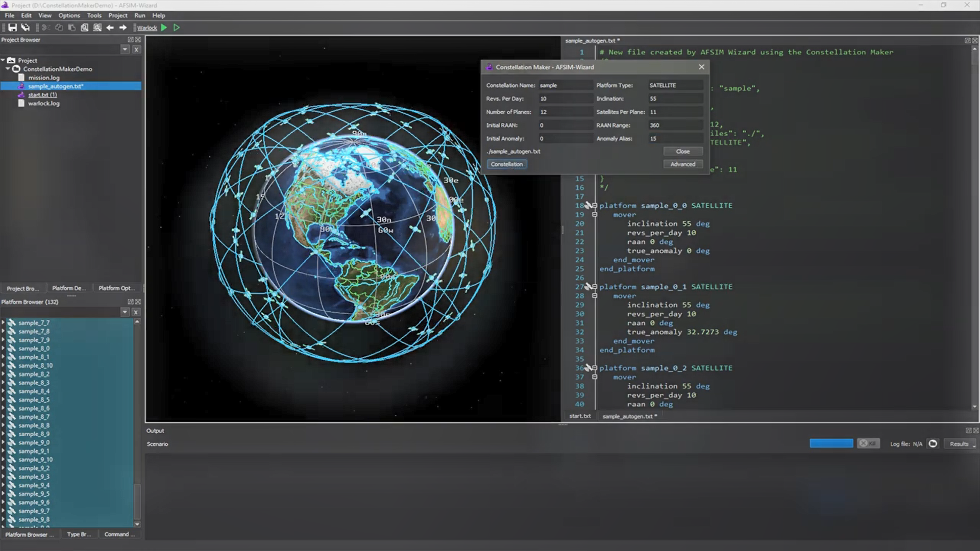
Task: Click the blue scenario progress bar
Action: [x=831, y=443]
